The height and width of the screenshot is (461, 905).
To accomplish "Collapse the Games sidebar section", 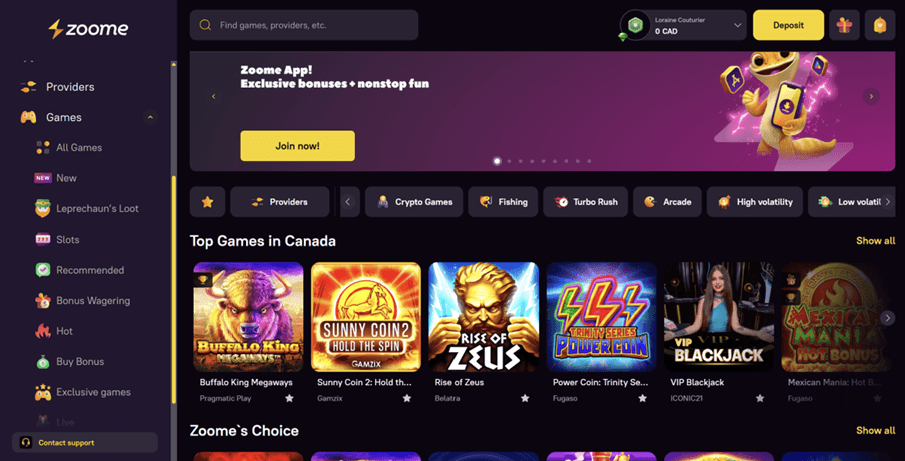I will coord(150,117).
